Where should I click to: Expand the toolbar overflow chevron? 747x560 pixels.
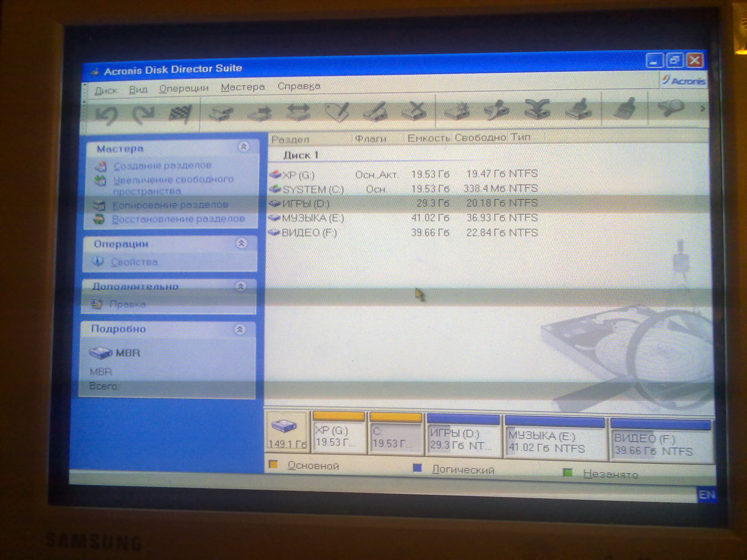click(703, 108)
